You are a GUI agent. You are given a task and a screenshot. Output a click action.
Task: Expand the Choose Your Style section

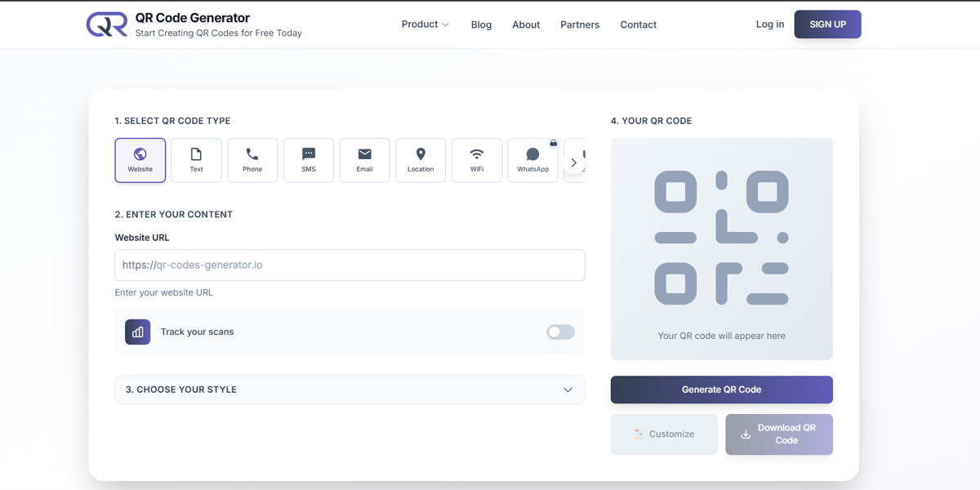pyautogui.click(x=350, y=390)
